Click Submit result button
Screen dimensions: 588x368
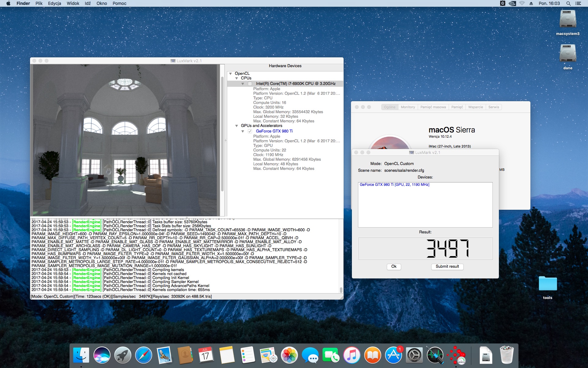[447, 266]
